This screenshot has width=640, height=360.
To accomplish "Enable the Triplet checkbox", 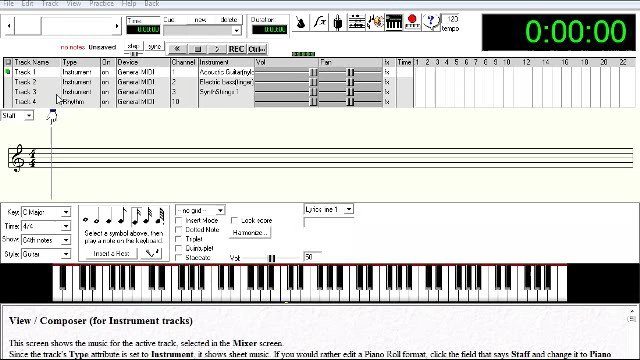I will (x=178, y=239).
